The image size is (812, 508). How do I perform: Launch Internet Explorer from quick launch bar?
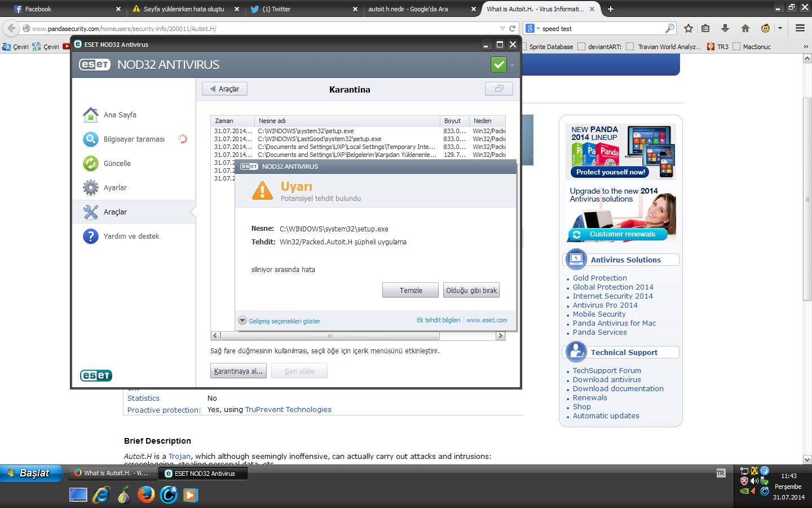[x=101, y=495]
